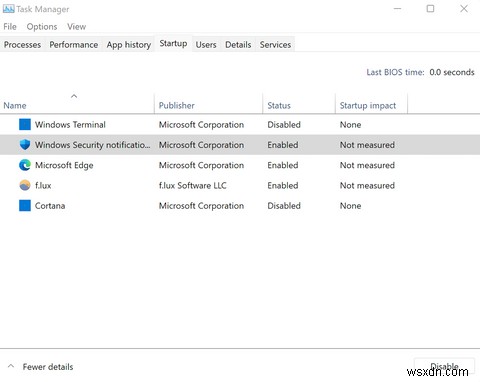Click Enabled status of Windows Security

tap(283, 145)
